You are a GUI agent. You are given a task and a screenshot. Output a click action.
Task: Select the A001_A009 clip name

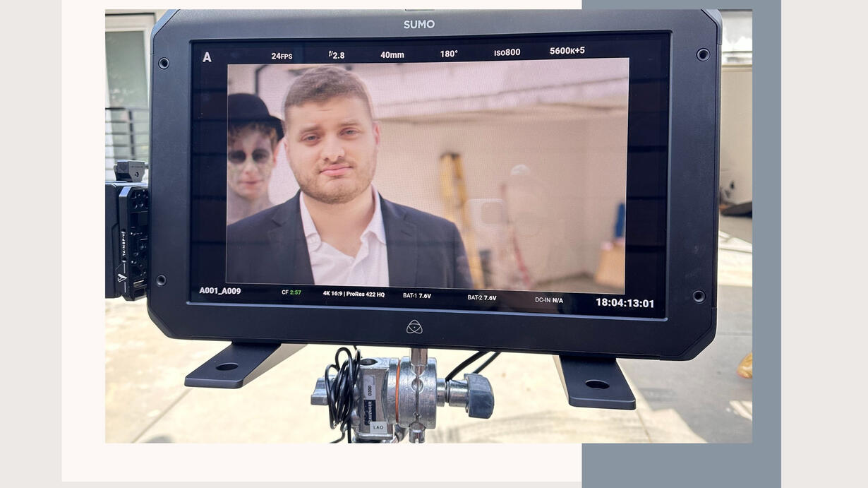pos(220,290)
